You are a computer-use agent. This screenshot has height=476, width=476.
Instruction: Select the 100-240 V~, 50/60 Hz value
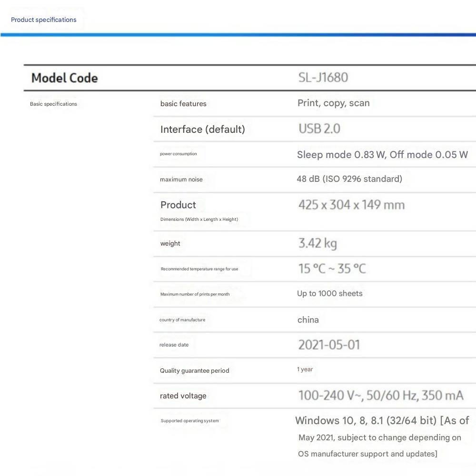(x=381, y=396)
